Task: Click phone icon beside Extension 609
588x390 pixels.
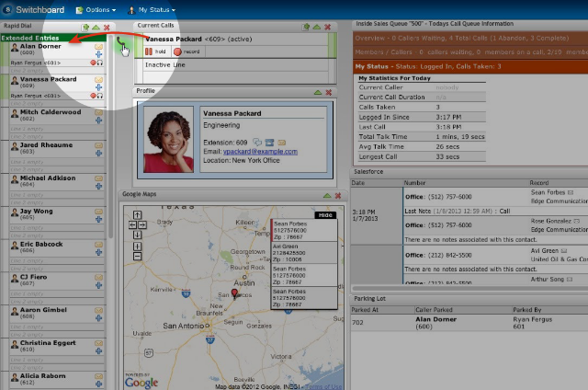Action: pos(269,143)
